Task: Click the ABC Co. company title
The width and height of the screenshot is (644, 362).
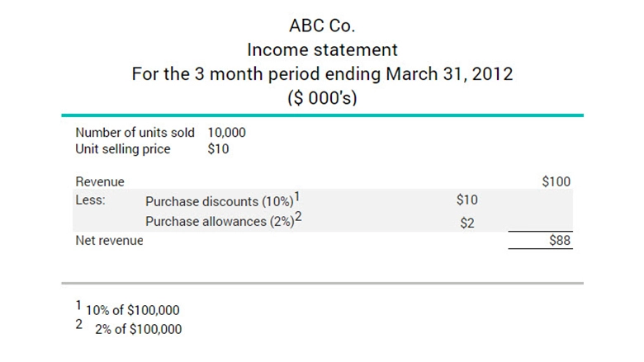Action: [x=322, y=26]
